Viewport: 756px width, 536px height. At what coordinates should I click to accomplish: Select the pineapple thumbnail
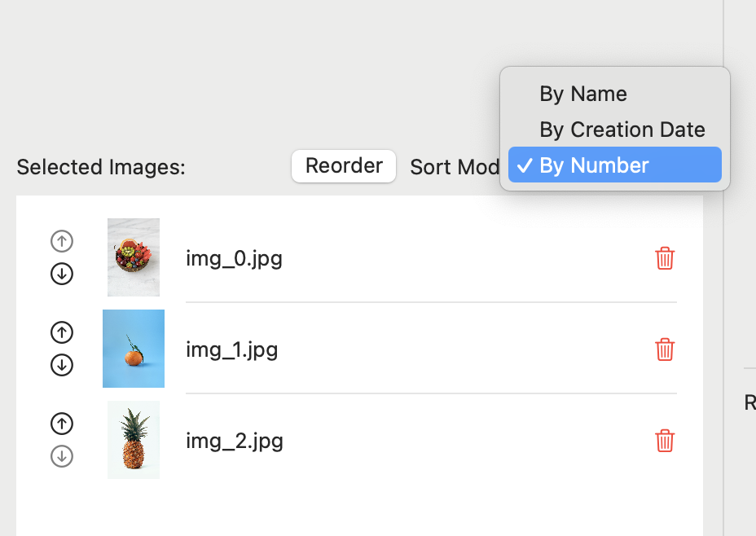point(134,440)
